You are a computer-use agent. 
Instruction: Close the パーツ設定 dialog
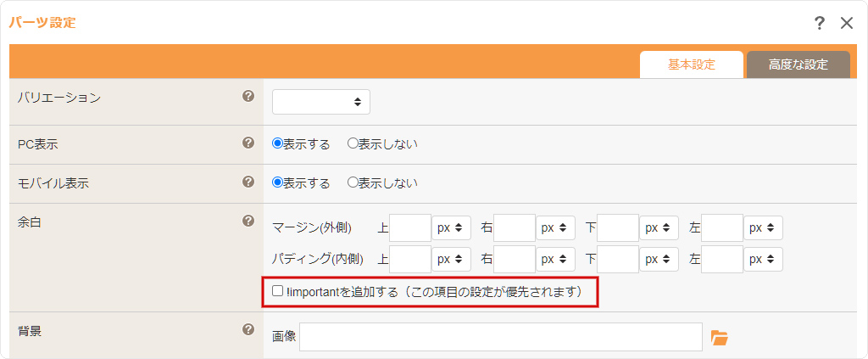[x=846, y=23]
